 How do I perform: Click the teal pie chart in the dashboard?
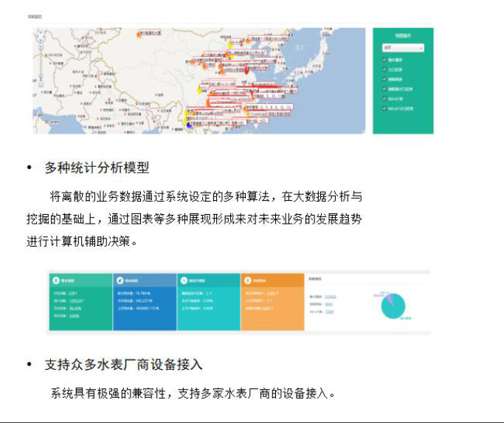click(x=393, y=306)
